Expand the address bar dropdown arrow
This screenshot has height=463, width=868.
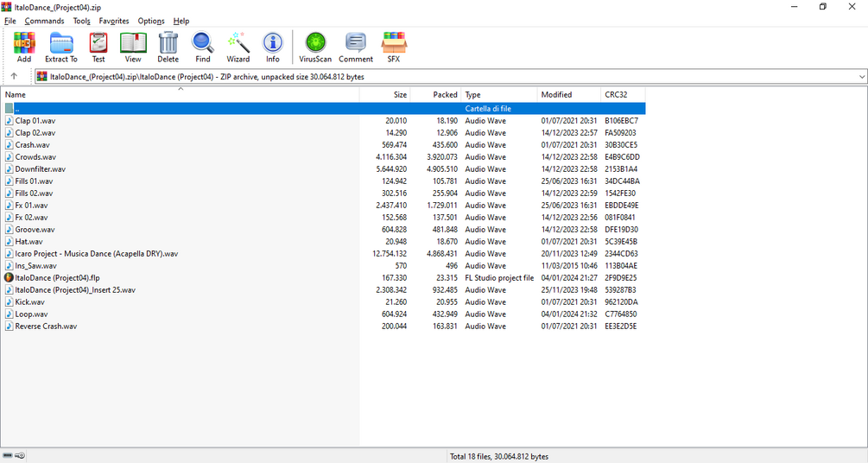[x=861, y=76]
